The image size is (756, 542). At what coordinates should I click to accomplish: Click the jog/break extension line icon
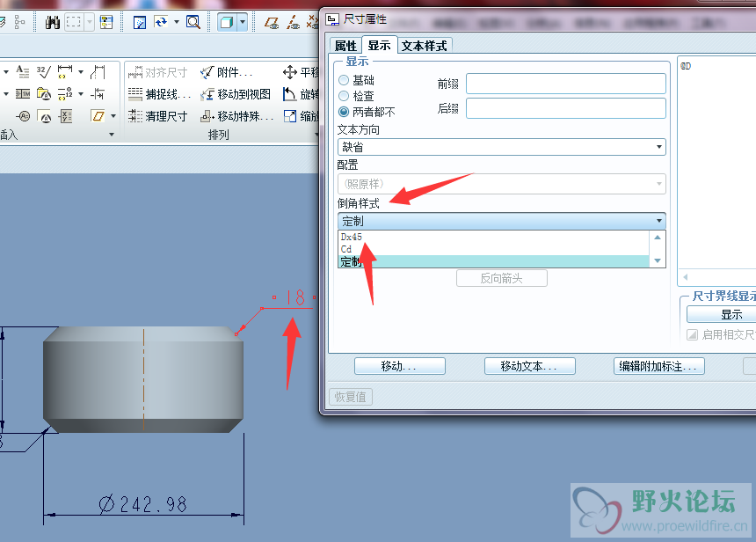tap(98, 72)
